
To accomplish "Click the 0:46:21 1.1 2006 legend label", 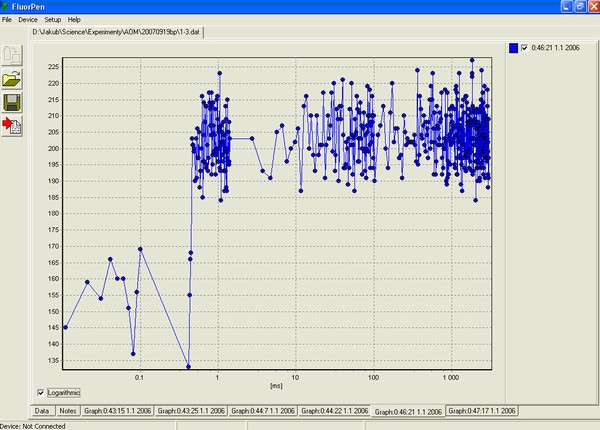I will click(x=555, y=48).
